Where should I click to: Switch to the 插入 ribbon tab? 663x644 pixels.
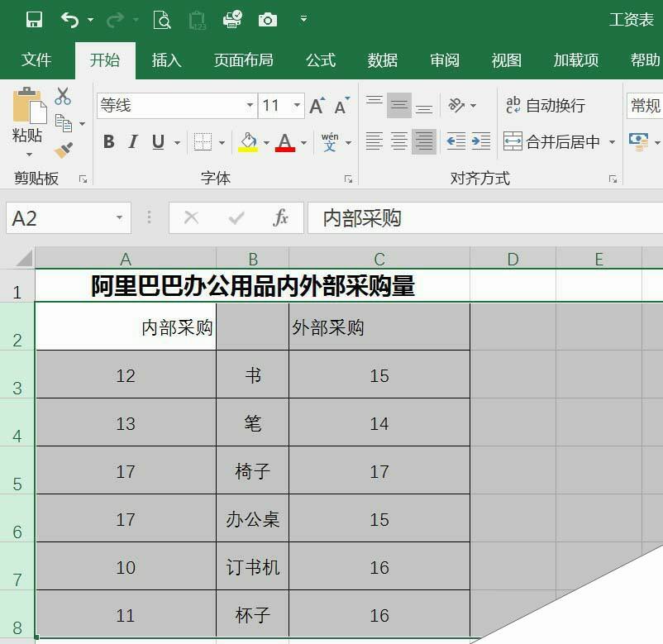click(167, 60)
